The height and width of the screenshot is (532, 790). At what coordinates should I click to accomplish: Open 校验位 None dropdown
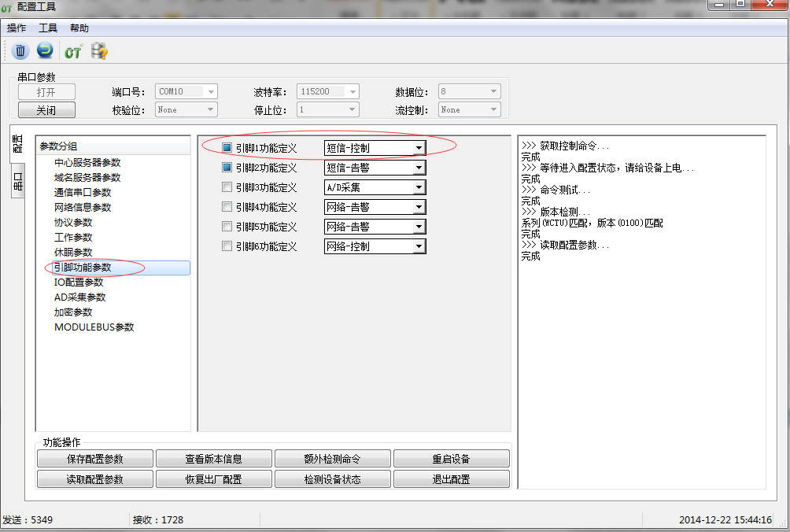[x=186, y=109]
